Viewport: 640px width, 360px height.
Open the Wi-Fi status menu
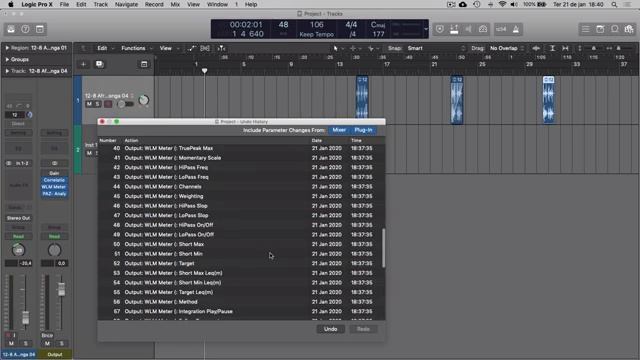tap(502, 4)
